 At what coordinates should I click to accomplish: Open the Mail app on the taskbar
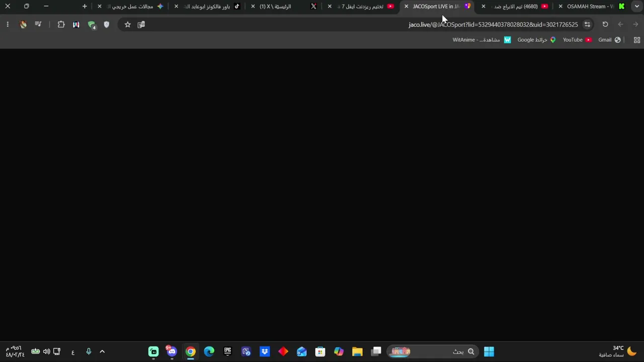tap(301, 351)
